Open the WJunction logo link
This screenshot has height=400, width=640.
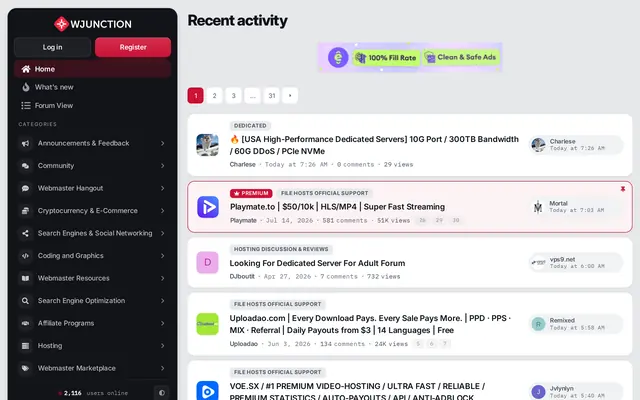(93, 24)
